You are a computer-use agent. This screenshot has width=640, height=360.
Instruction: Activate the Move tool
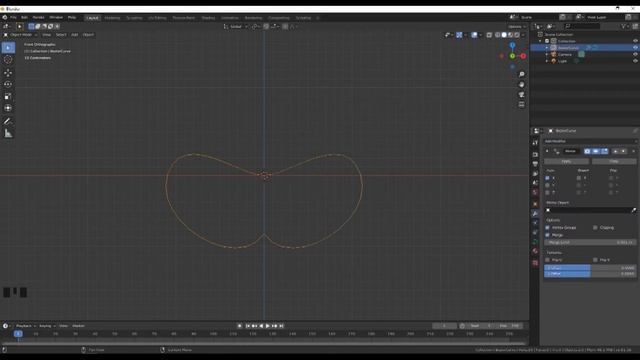[x=8, y=73]
